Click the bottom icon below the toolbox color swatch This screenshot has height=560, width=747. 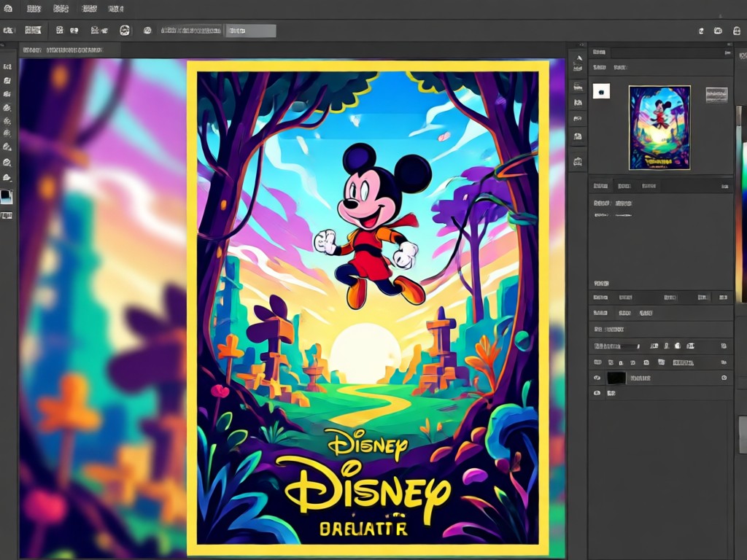(x=7, y=216)
